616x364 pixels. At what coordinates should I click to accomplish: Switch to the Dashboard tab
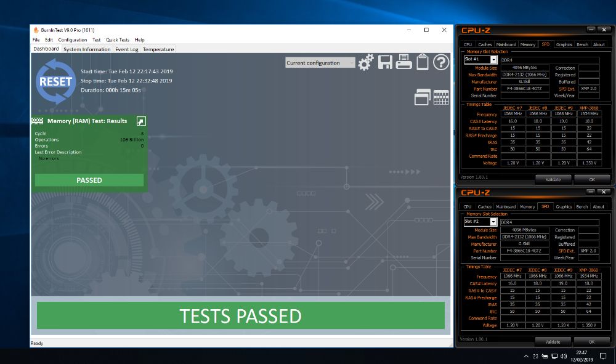tap(46, 49)
